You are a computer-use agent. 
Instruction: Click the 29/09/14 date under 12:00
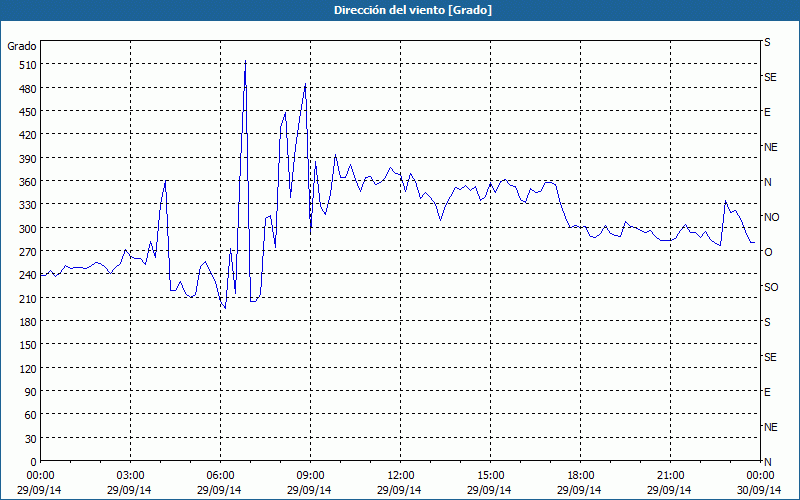pos(399,490)
